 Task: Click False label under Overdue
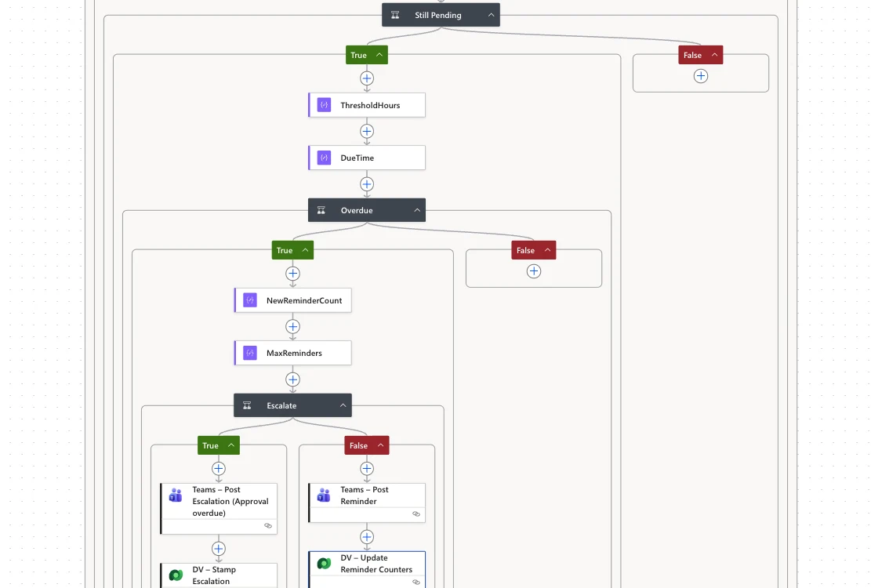pyautogui.click(x=525, y=250)
